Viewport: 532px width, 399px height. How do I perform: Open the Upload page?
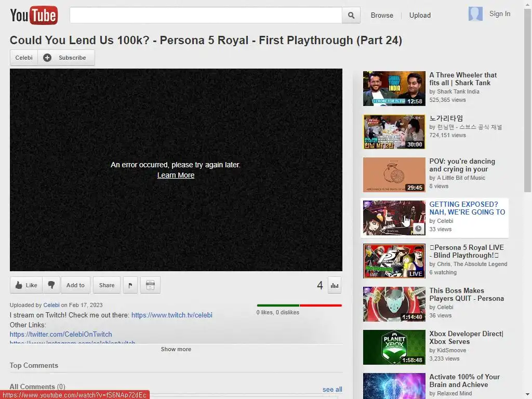(420, 15)
